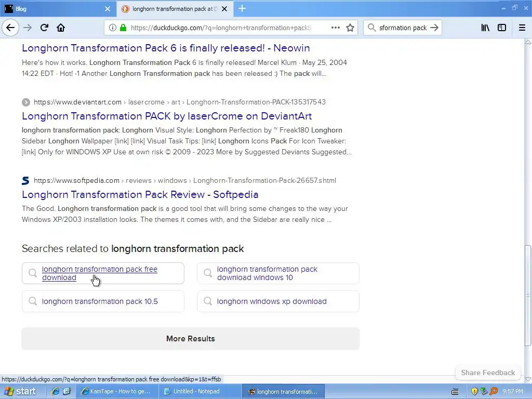The height and width of the screenshot is (399, 532).
Task: Search 'longhorn transformation pack free download'
Action: coord(103,273)
